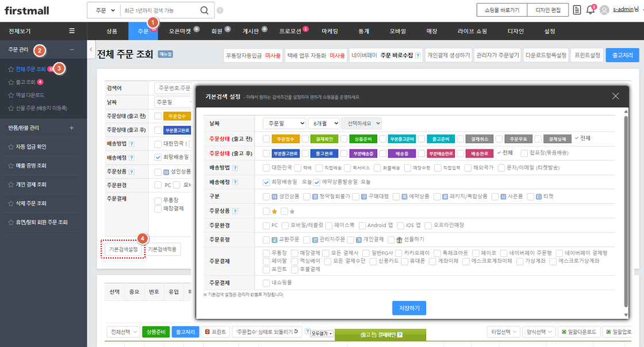Screen dimensions: 644x347
Task: Click the help icon next to search box
Action: [220, 10]
